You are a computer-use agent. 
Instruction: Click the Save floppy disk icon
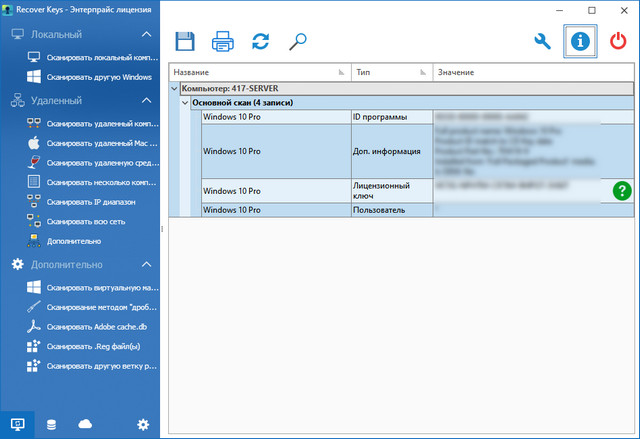click(x=185, y=41)
